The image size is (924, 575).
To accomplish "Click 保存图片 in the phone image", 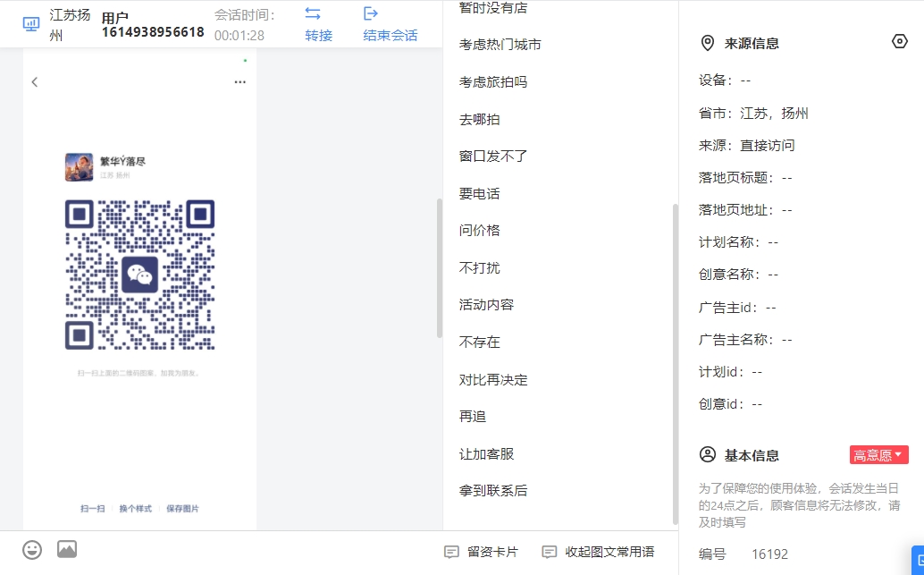I will click(182, 508).
